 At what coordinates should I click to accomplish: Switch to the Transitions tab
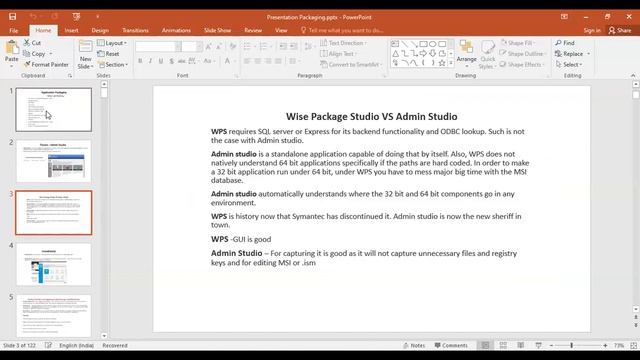(x=135, y=30)
